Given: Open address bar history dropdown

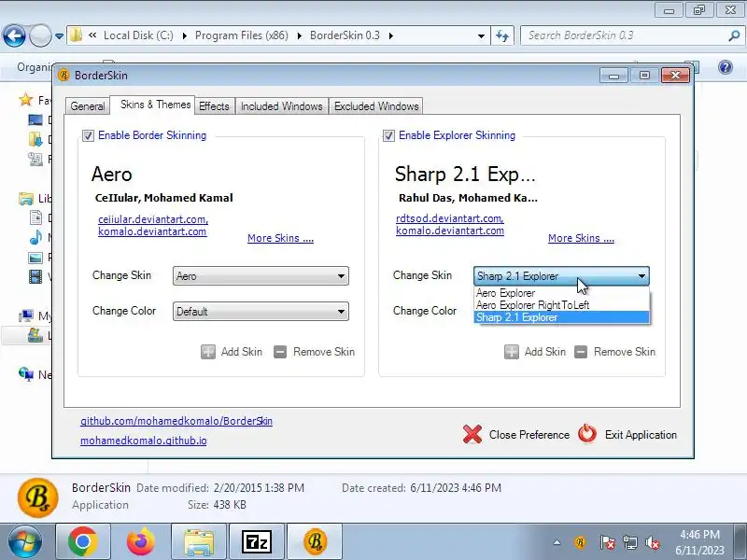Looking at the screenshot, I should [481, 35].
